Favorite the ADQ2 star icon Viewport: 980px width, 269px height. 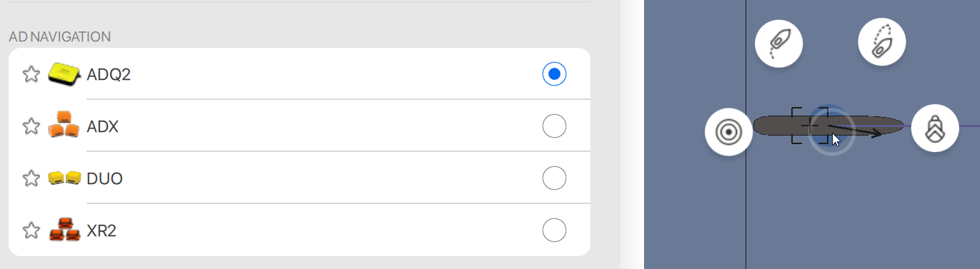pyautogui.click(x=31, y=74)
